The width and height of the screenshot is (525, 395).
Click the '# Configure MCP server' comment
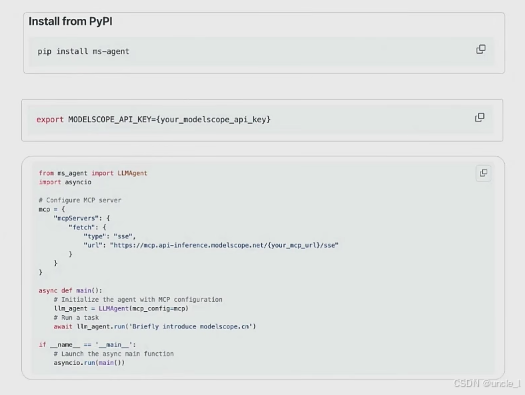(80, 200)
